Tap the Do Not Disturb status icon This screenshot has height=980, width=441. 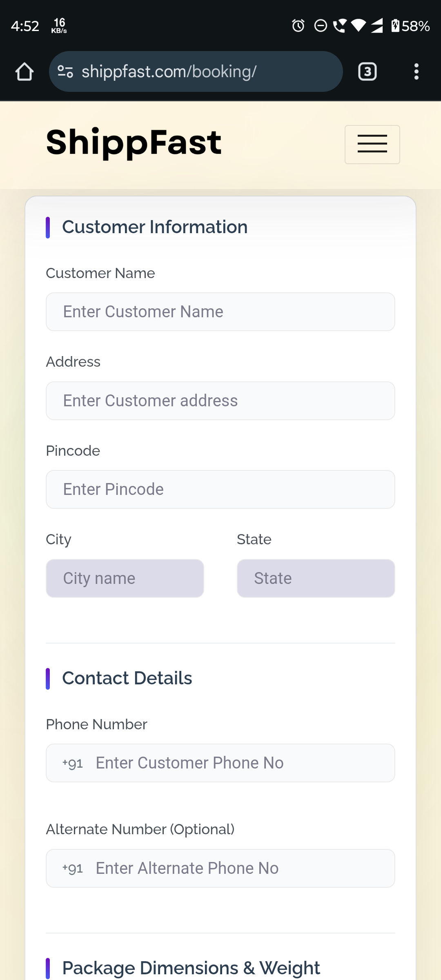[x=321, y=26]
